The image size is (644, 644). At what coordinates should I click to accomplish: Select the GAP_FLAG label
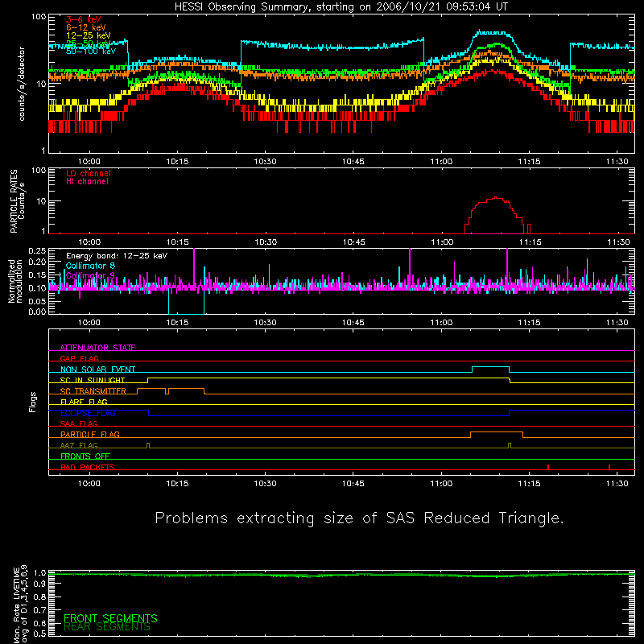pyautogui.click(x=79, y=358)
